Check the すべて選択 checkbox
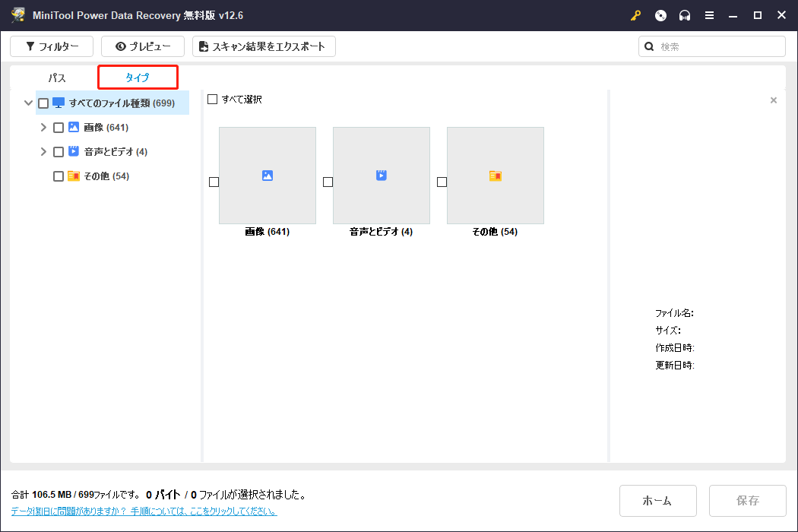Viewport: 798px width, 532px height. coord(213,100)
